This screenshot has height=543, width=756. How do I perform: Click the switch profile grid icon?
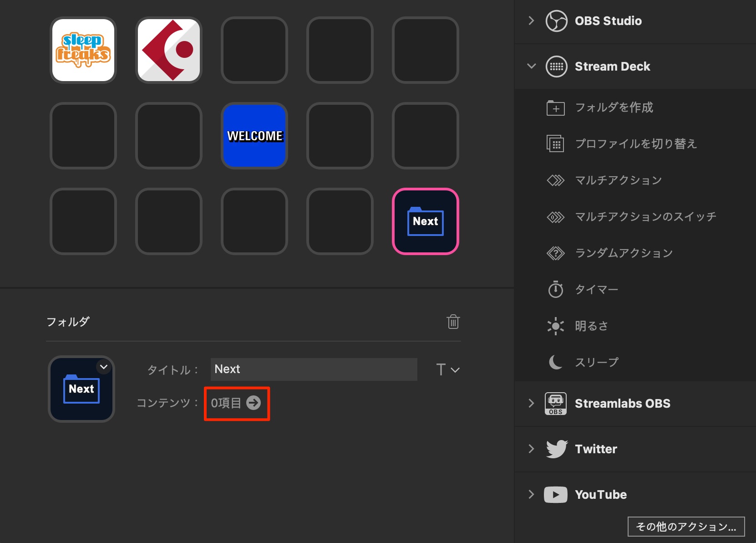click(x=556, y=144)
